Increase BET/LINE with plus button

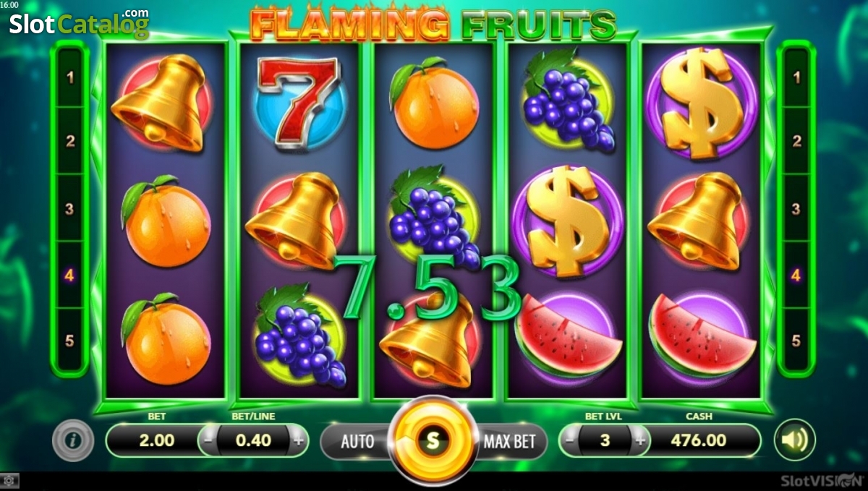coord(298,440)
